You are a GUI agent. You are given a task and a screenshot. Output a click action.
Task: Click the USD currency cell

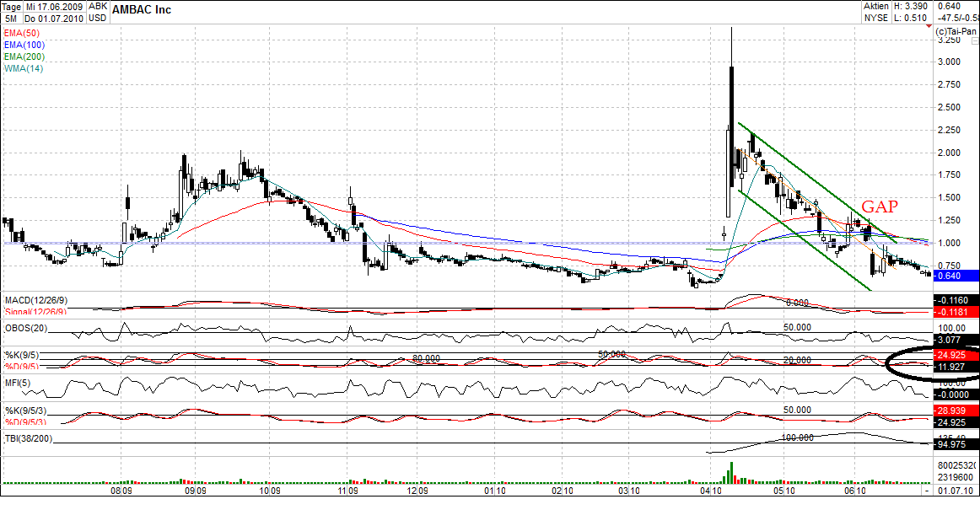[98, 18]
